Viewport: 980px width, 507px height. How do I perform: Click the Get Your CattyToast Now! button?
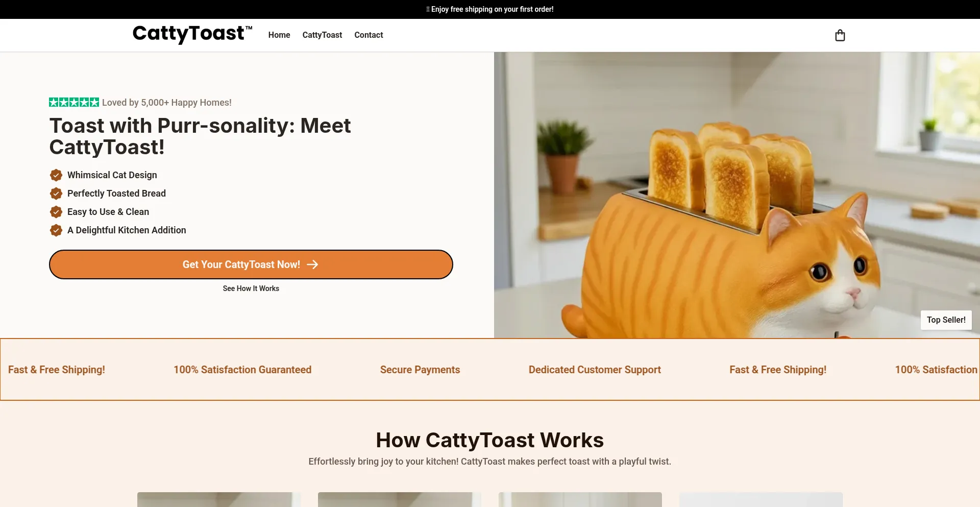pyautogui.click(x=251, y=264)
